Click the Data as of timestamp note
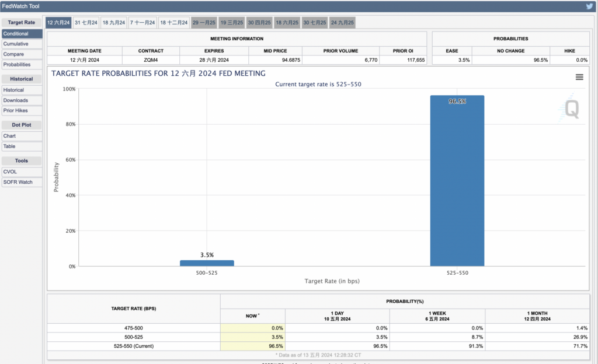This screenshot has height=364, width=598. tap(318, 355)
